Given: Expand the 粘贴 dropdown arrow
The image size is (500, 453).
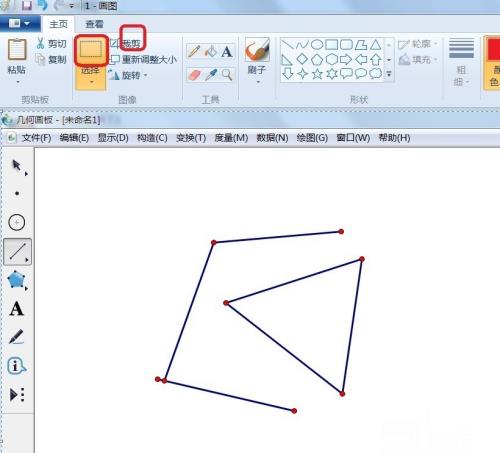Looking at the screenshot, I should [x=17, y=82].
